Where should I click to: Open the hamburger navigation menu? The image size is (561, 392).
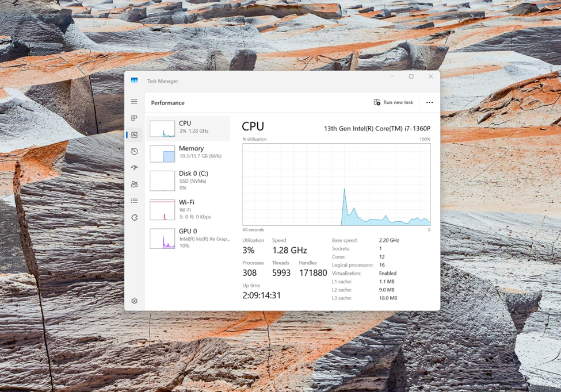coord(134,102)
